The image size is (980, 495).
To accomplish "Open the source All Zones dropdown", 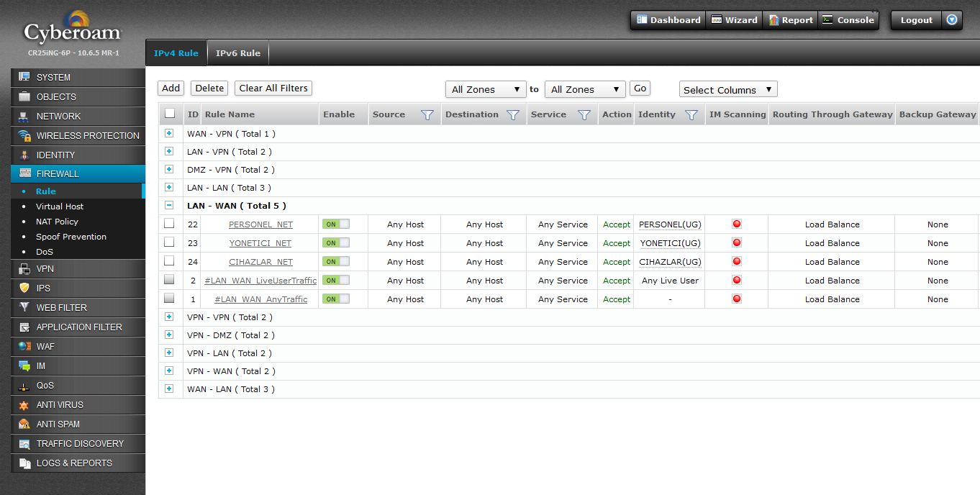I will coord(486,89).
